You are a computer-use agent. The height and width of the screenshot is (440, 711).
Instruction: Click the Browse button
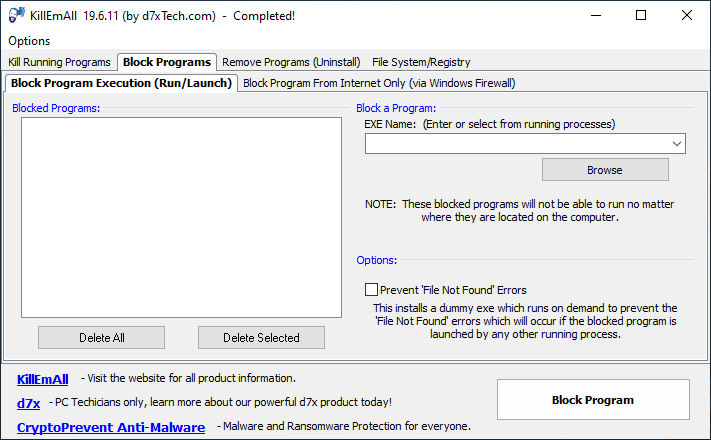click(605, 170)
